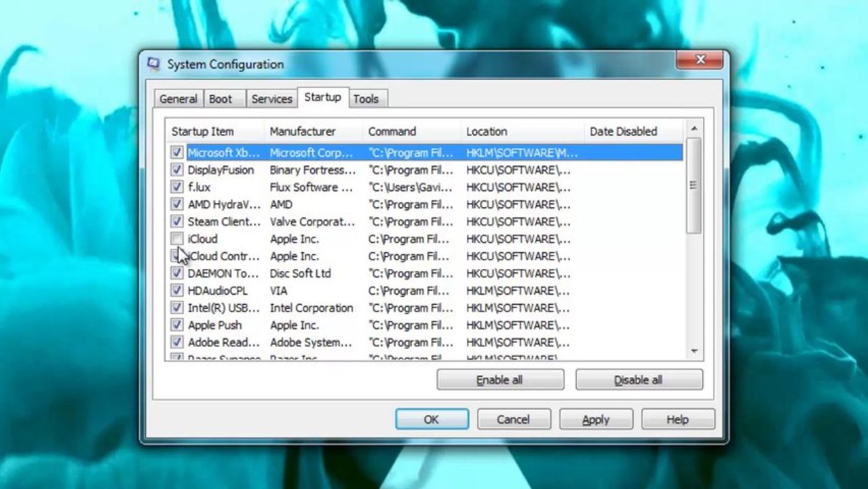The width and height of the screenshot is (868, 489).
Task: Sort by the Manufacturer column header
Action: [x=314, y=132]
